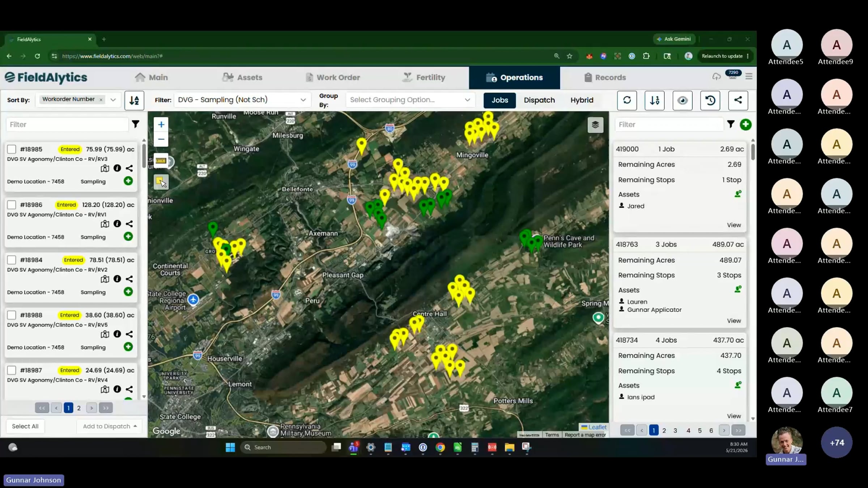Click the left panel Filter text field

pos(67,124)
